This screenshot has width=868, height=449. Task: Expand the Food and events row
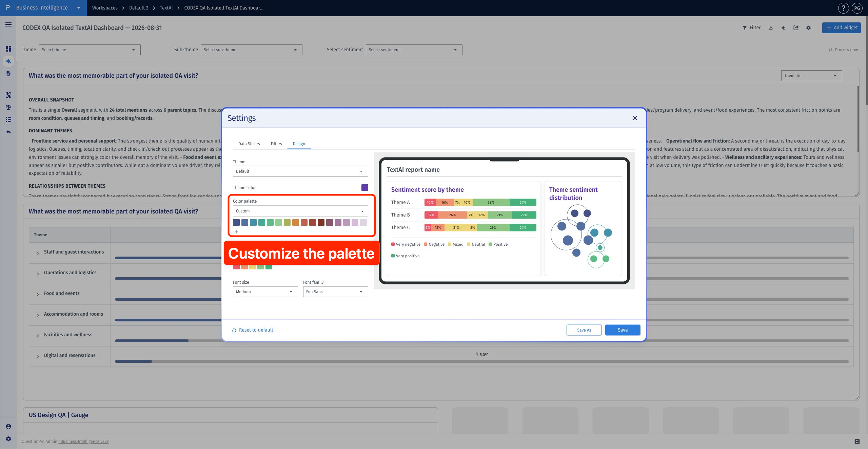click(x=38, y=294)
